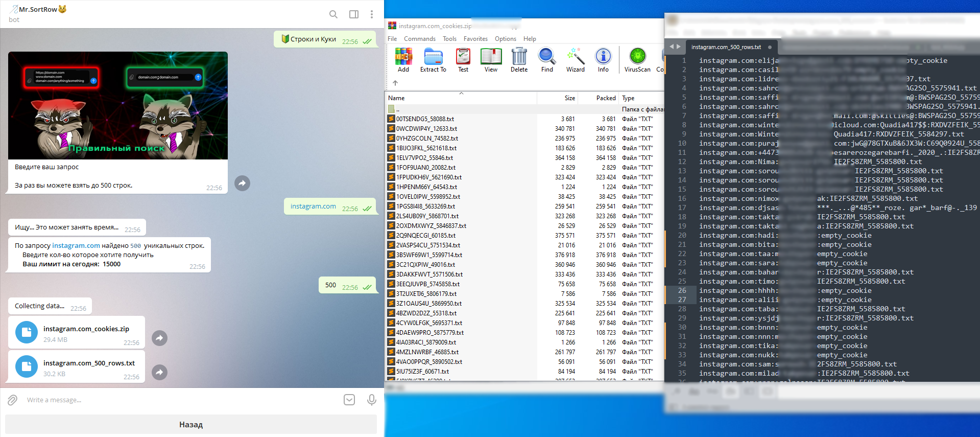The width and height of the screenshot is (980, 437).
Task: Select file 3T2UXETJ6_5806179.txt in WinRAR
Action: point(525,294)
